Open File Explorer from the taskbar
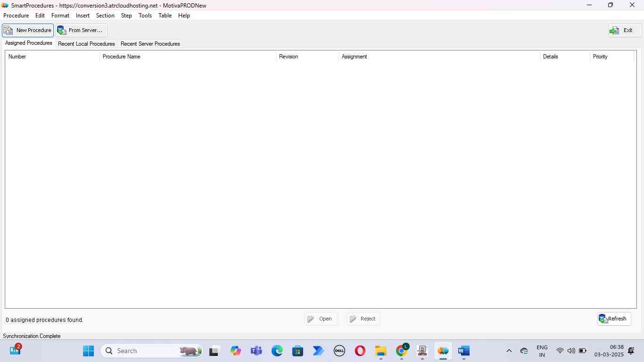This screenshot has height=362, width=644. point(381,351)
